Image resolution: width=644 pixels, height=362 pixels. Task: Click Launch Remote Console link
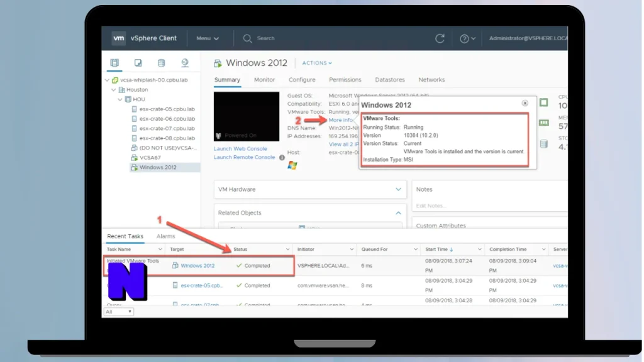click(245, 157)
